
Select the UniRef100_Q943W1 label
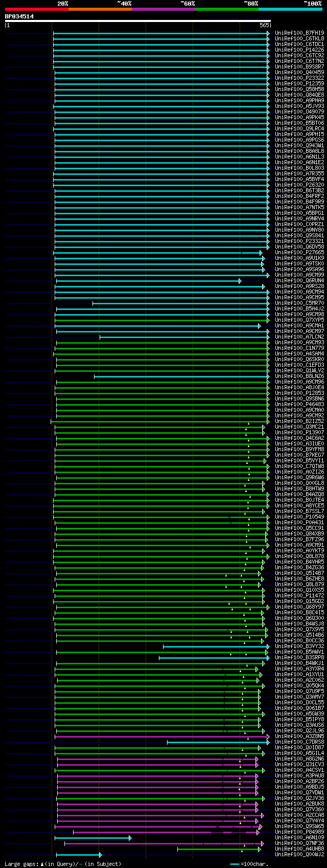pyautogui.click(x=299, y=145)
